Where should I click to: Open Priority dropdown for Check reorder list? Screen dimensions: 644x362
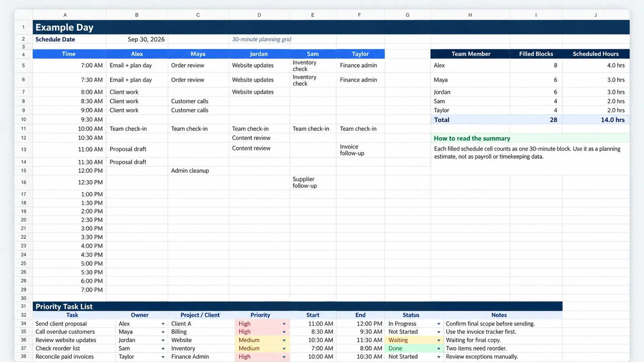tap(284, 349)
